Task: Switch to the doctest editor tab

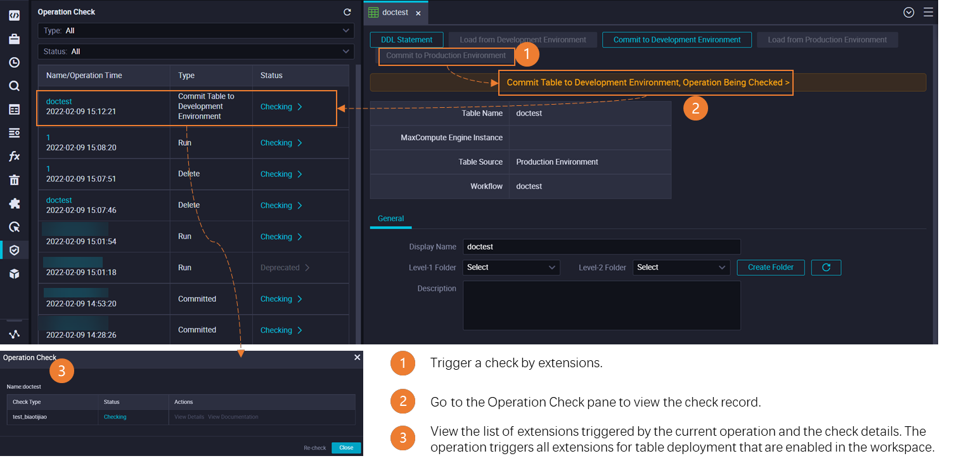Action: tap(396, 13)
